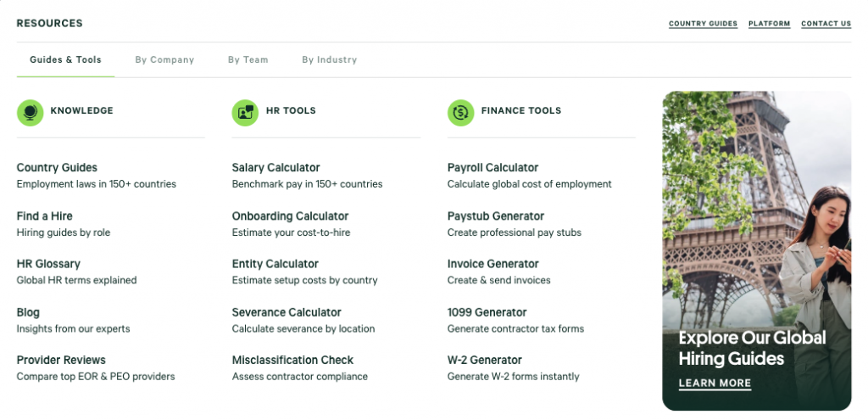868x420 pixels.
Task: Click Explore Our Global Hiring Guides heading
Action: [x=753, y=348]
